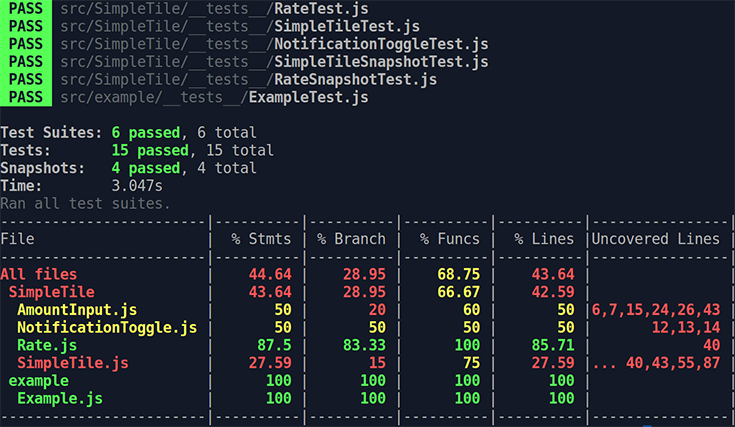Click the PASS badge beside RateTest.js
This screenshot has height=427, width=735.
click(26, 8)
